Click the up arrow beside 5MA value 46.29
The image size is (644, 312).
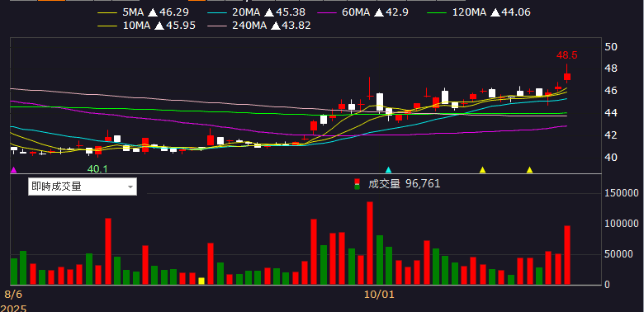pyautogui.click(x=153, y=12)
